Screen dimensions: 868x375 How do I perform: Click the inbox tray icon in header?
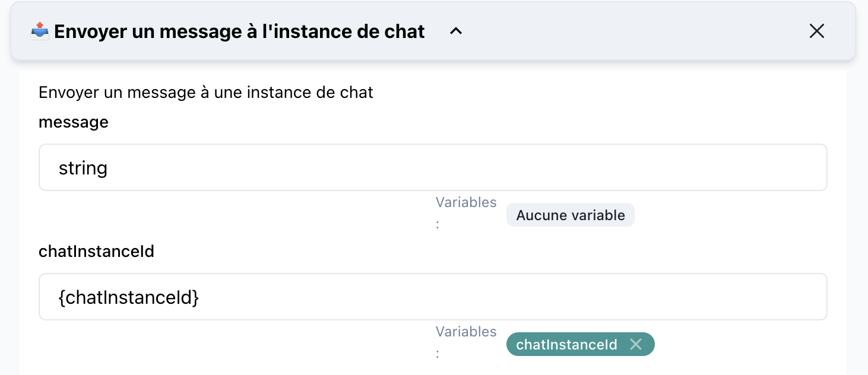(x=39, y=31)
